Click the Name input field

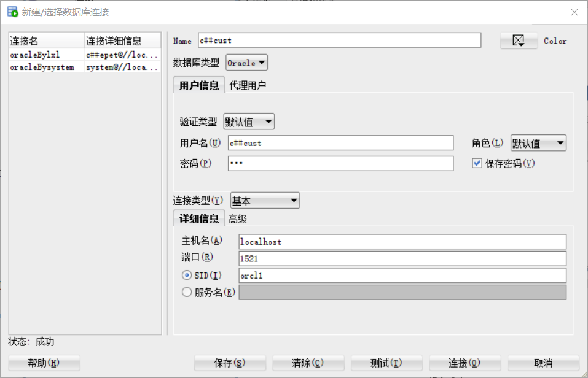pyautogui.click(x=339, y=40)
